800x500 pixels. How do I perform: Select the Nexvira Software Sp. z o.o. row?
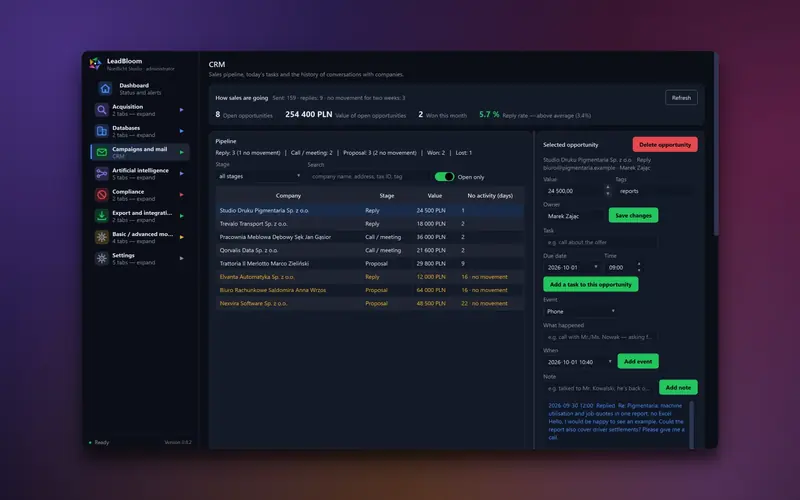click(370, 303)
